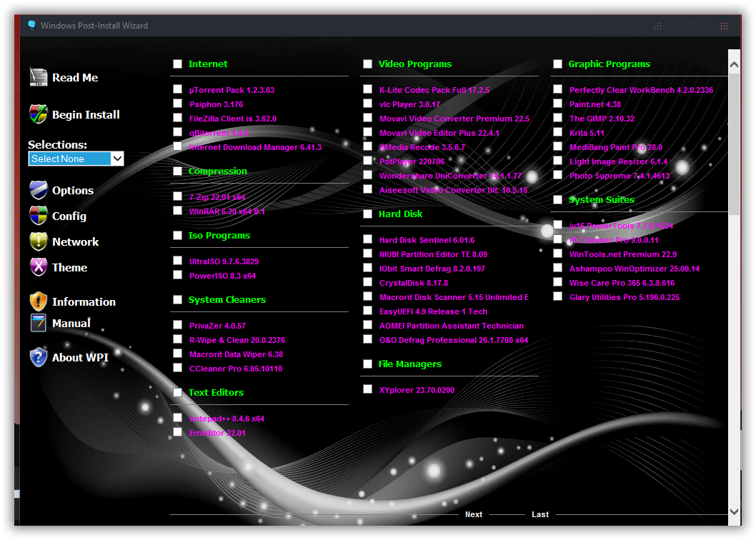Click the Read Me label

(75, 78)
